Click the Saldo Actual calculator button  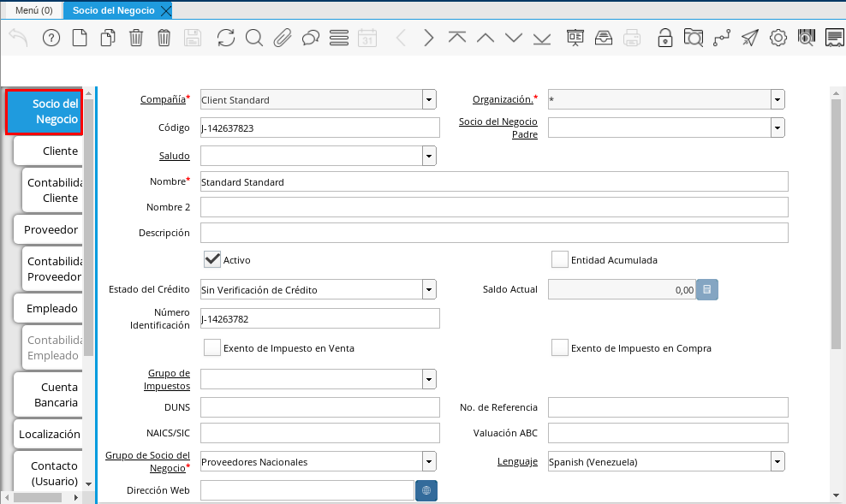click(706, 290)
